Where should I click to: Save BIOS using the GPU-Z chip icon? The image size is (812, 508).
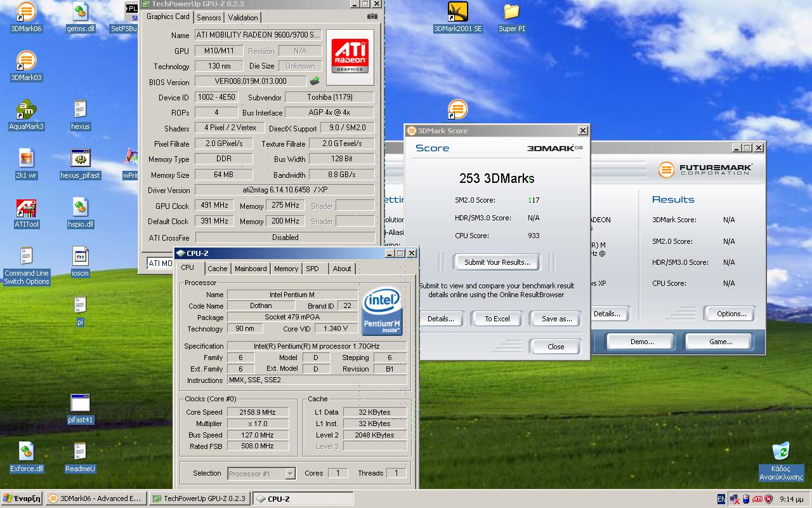pyautogui.click(x=315, y=81)
